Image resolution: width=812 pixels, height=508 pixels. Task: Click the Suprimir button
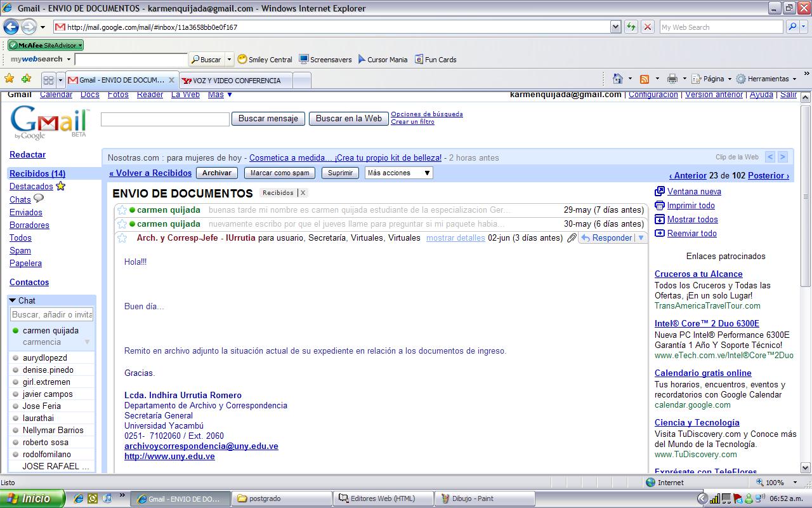(340, 173)
